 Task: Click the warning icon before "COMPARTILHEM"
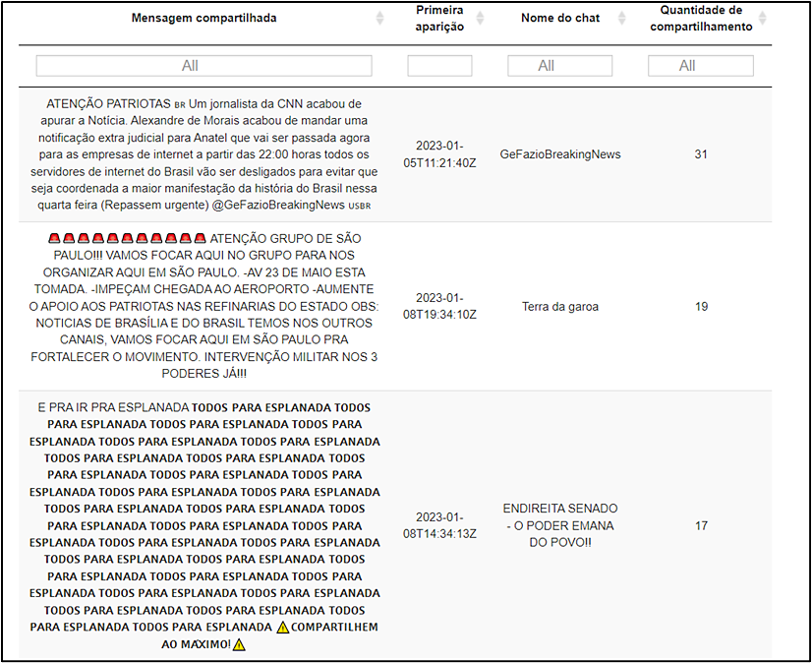(x=283, y=627)
